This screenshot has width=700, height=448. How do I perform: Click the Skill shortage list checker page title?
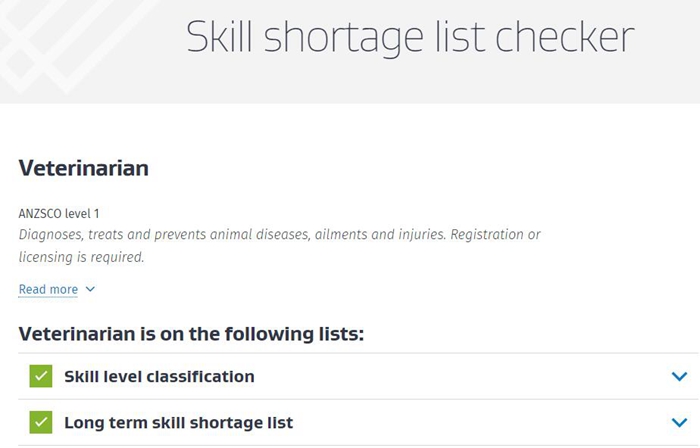tap(410, 37)
